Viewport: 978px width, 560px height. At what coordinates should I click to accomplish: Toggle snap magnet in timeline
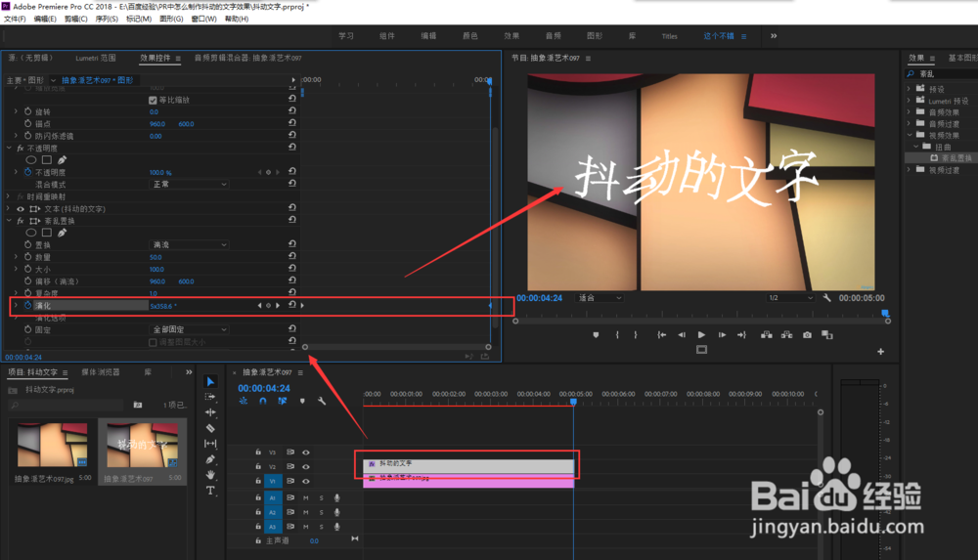(x=262, y=401)
